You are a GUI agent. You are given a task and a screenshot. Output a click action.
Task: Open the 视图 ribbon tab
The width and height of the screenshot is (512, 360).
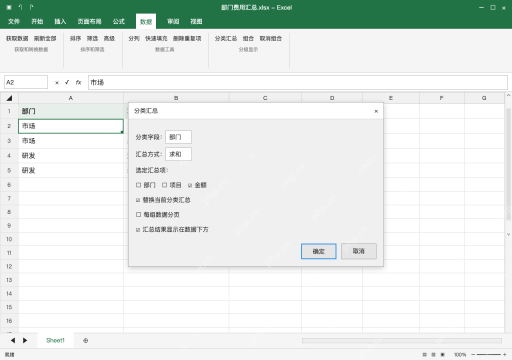[196, 22]
